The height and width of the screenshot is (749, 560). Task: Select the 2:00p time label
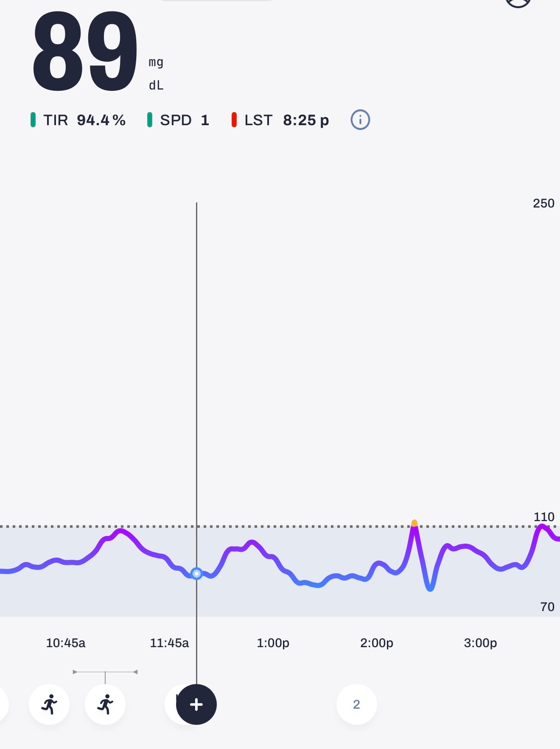pyautogui.click(x=377, y=643)
